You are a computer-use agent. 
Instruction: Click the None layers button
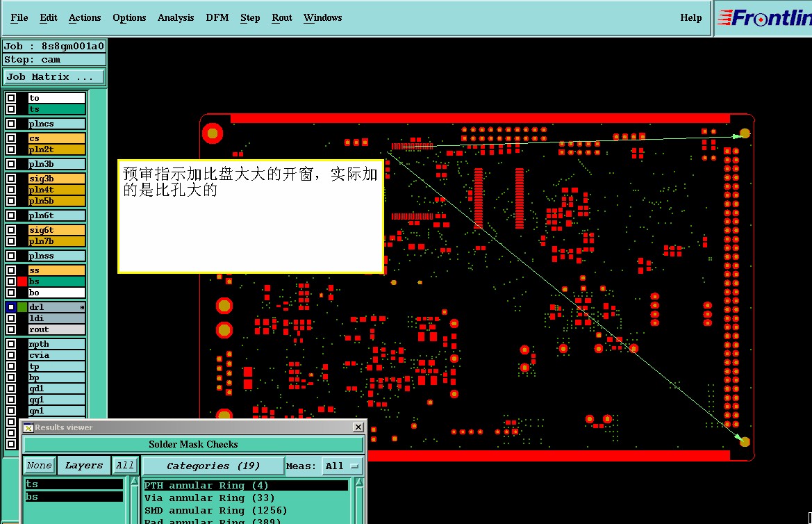point(40,466)
